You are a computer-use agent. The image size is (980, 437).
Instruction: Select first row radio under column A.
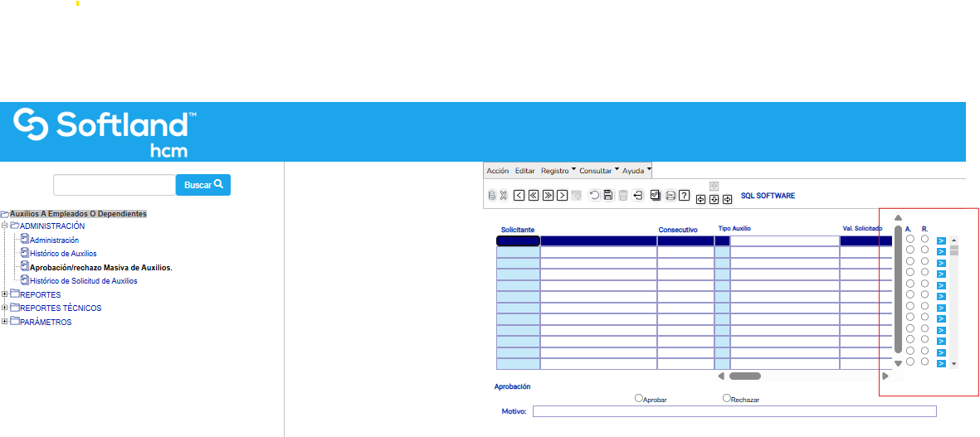click(x=910, y=239)
